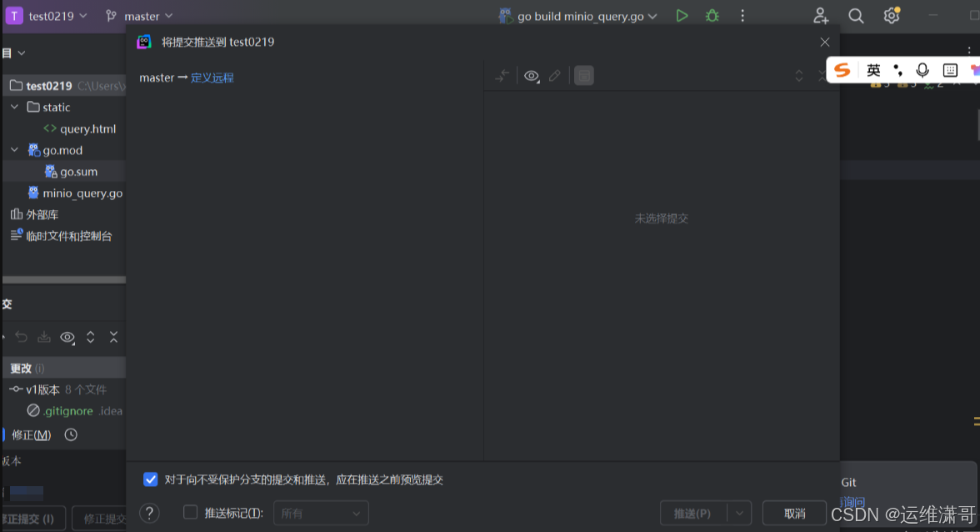Select the pencil edit icon in the push dialog
This screenshot has width=980, height=532.
pos(555,75)
